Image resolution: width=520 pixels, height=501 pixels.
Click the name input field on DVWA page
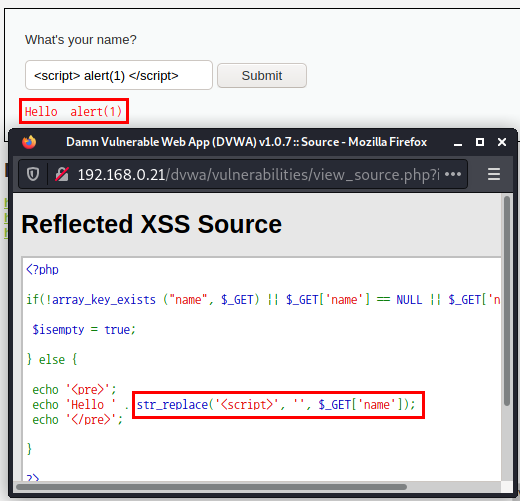tap(119, 75)
